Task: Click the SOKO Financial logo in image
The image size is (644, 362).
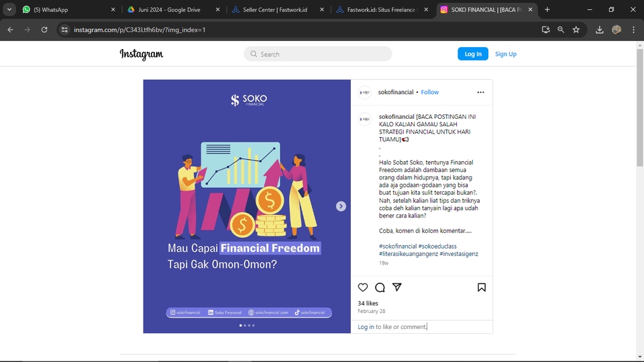Action: 249,100
